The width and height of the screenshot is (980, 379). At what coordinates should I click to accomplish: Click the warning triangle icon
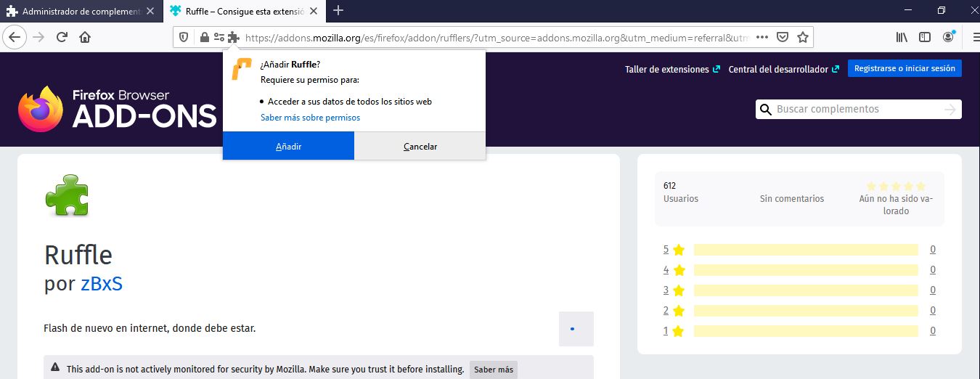click(x=55, y=368)
